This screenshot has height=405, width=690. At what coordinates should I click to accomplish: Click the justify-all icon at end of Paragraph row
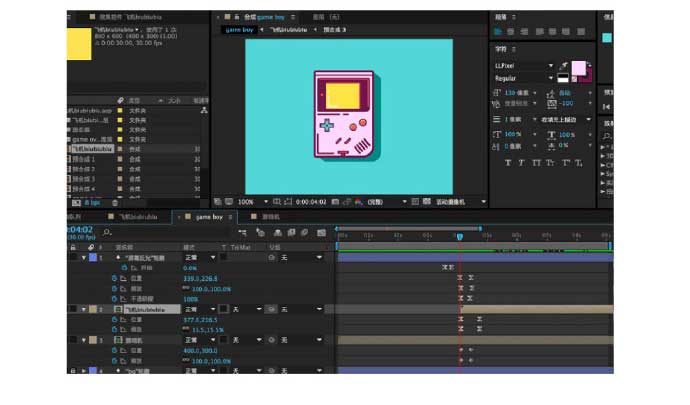point(581,32)
